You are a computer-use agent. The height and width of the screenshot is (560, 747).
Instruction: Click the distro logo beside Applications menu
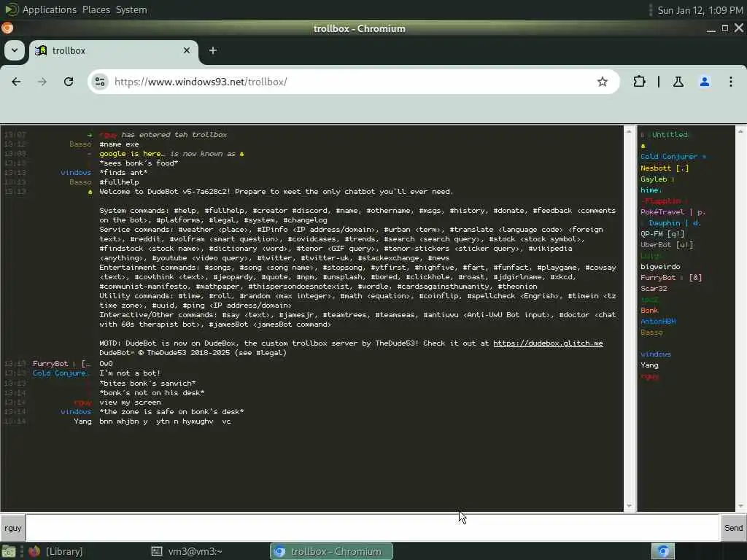coord(10,9)
